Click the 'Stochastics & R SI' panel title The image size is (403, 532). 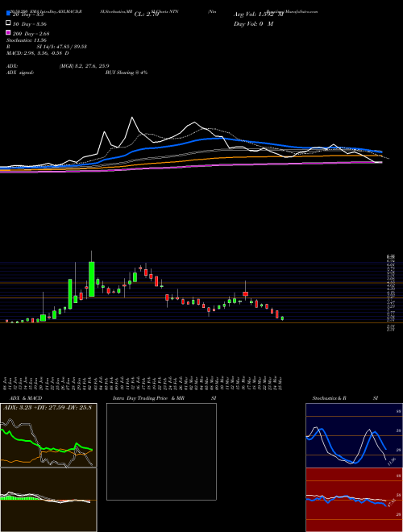[x=345, y=398]
